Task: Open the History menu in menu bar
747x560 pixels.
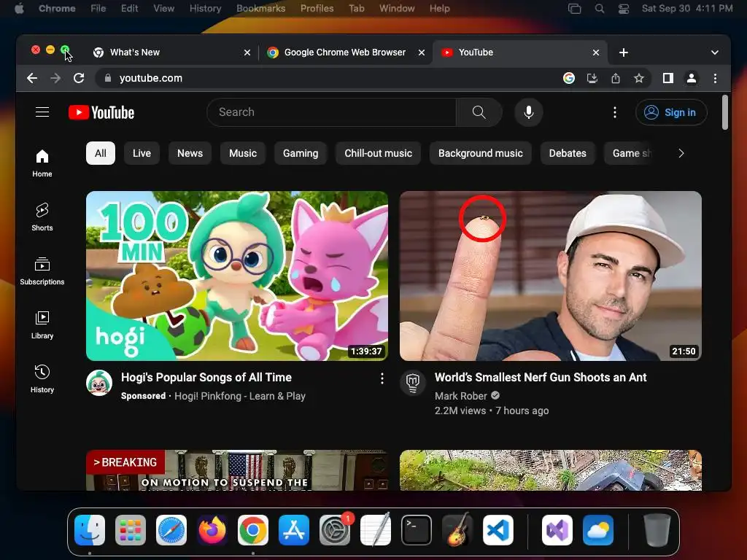Action: tap(205, 9)
